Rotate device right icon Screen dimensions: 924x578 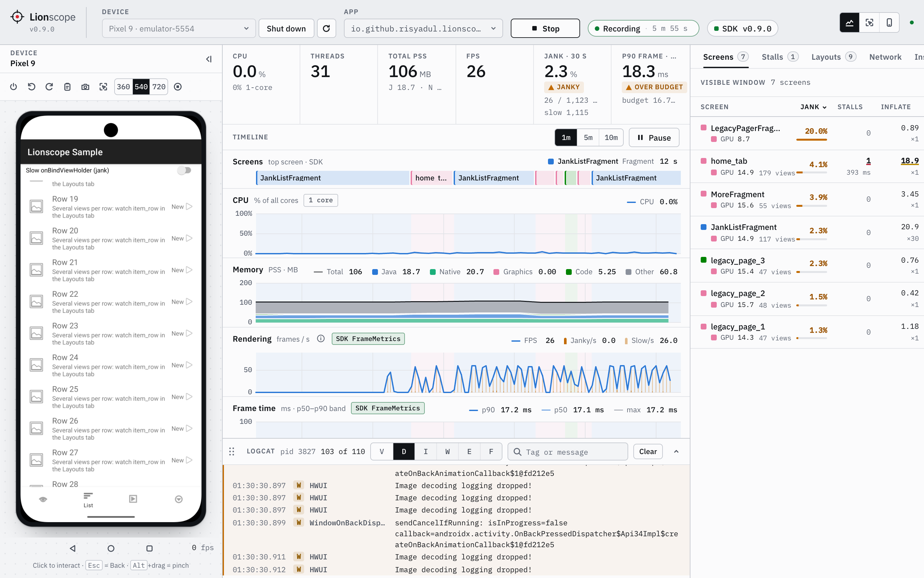coord(49,87)
